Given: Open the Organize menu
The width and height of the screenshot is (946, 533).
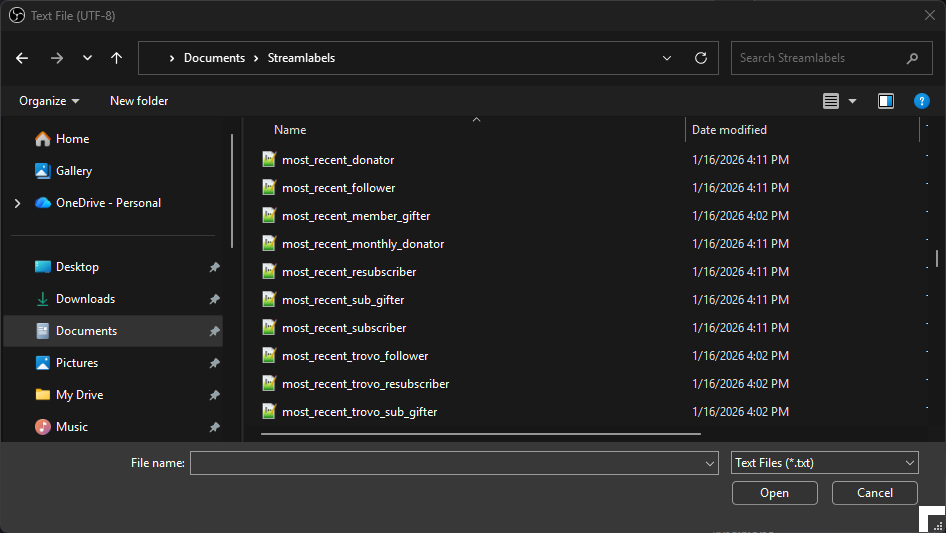Looking at the screenshot, I should click(x=49, y=101).
